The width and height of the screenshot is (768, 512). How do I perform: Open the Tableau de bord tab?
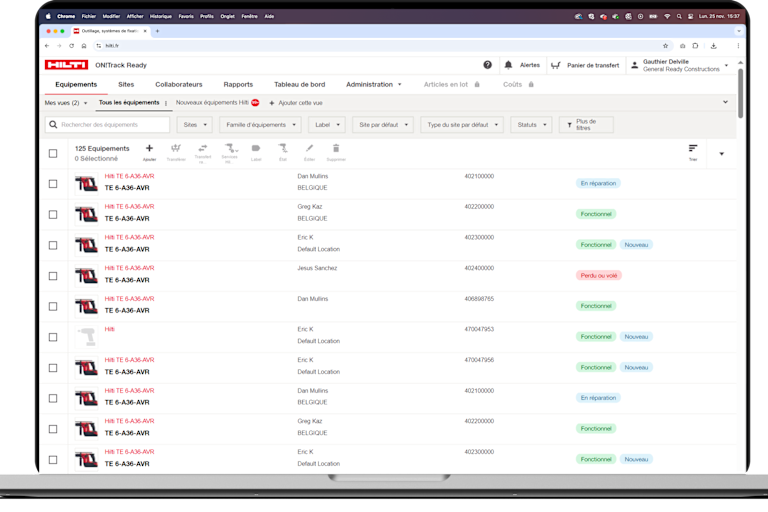(x=299, y=85)
